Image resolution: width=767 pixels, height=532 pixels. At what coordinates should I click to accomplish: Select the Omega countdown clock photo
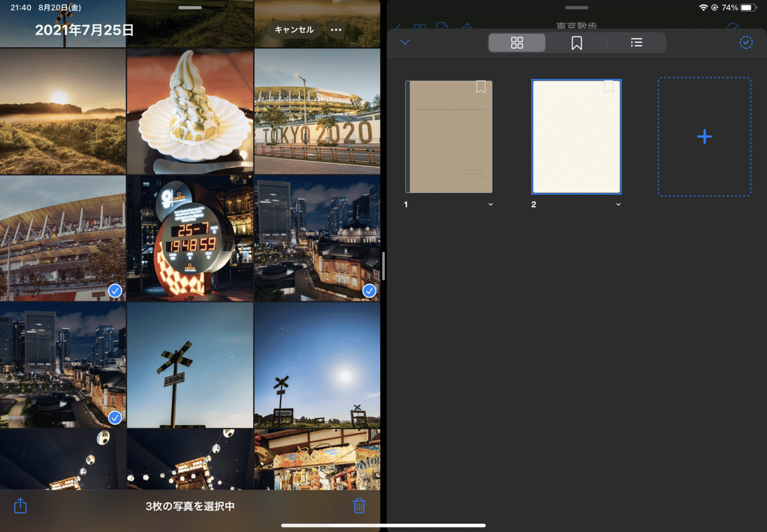click(x=190, y=238)
